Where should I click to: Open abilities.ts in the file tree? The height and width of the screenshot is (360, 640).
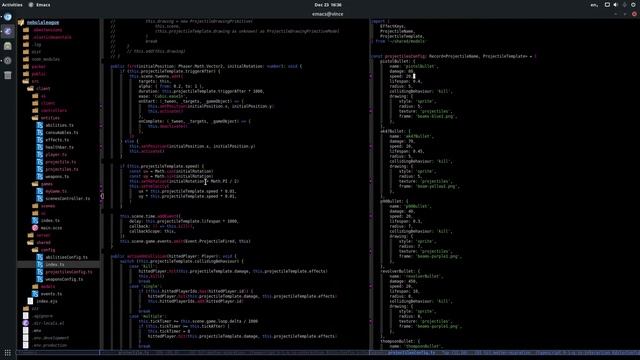point(60,125)
